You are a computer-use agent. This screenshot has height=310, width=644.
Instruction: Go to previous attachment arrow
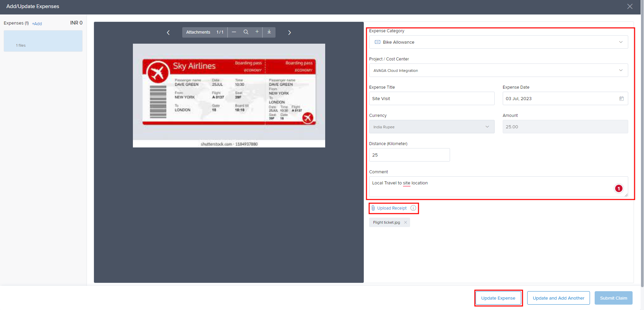pyautogui.click(x=168, y=33)
